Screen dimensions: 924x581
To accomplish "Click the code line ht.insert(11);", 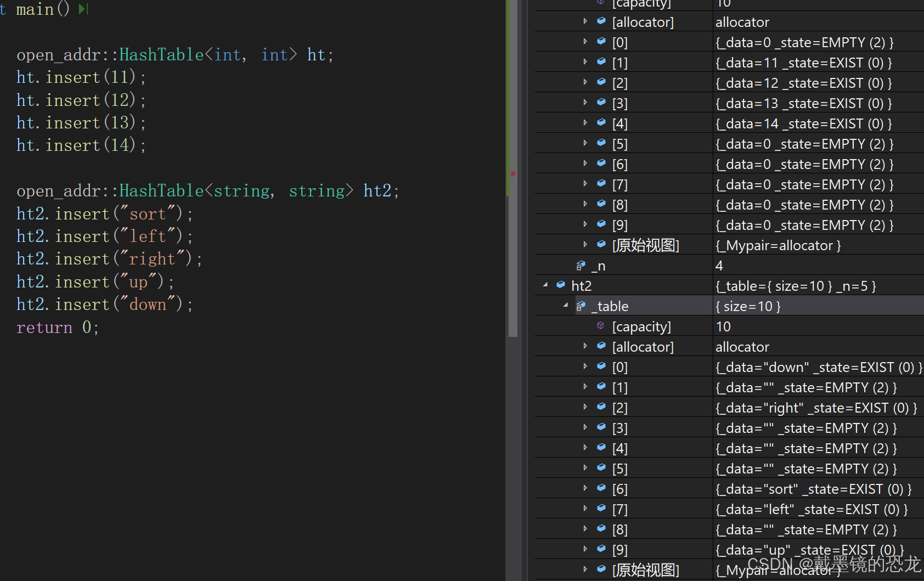I will [81, 77].
